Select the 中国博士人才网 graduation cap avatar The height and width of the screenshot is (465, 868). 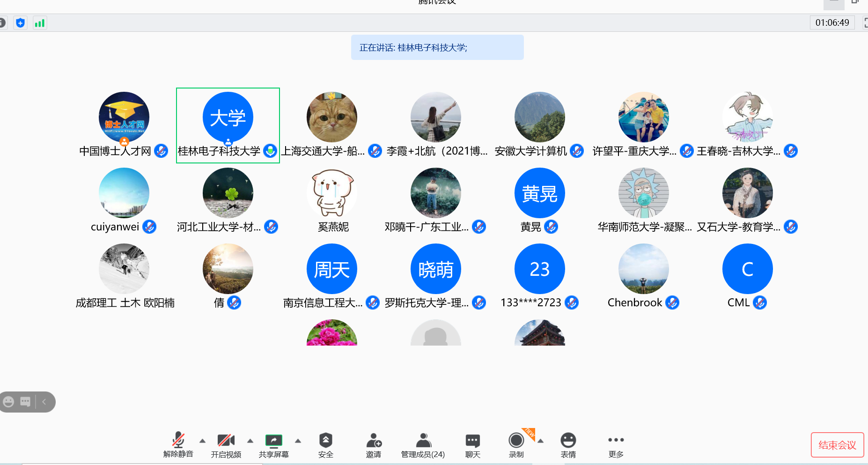(124, 117)
